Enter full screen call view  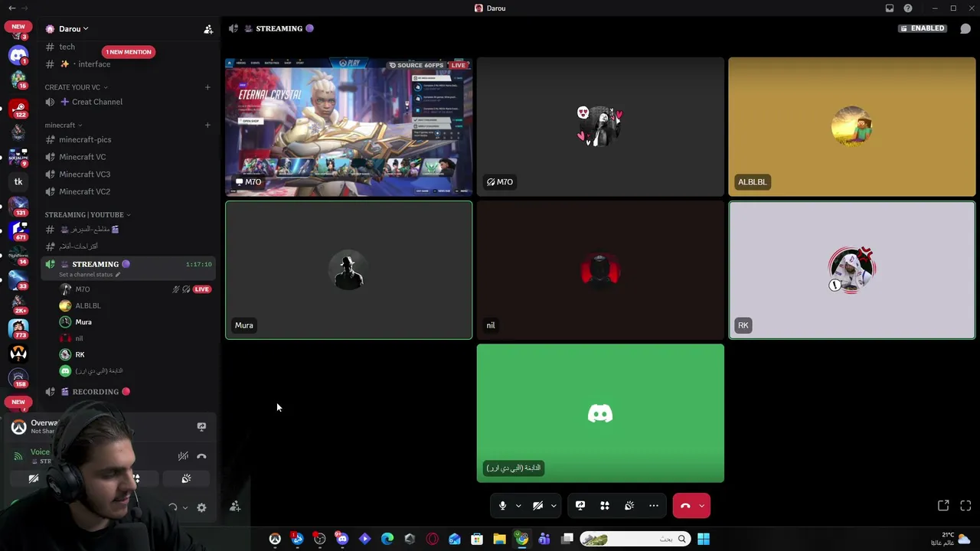[965, 506]
